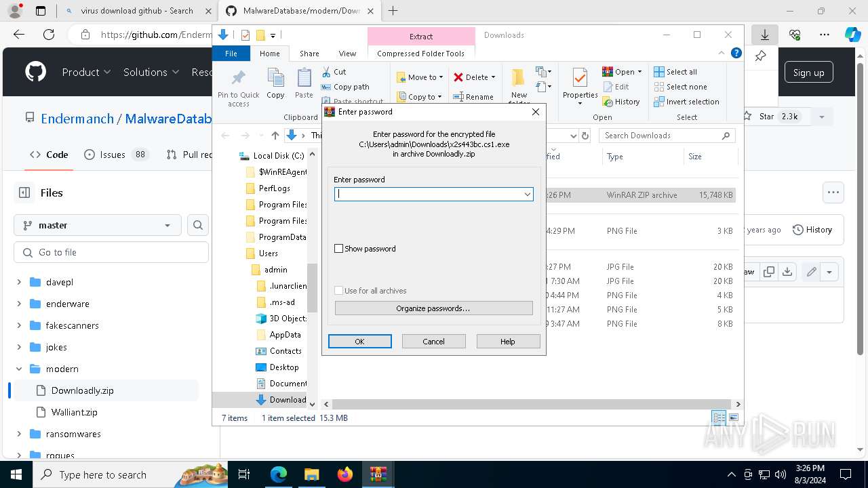
Task: Click Select all in Select group
Action: click(x=675, y=72)
